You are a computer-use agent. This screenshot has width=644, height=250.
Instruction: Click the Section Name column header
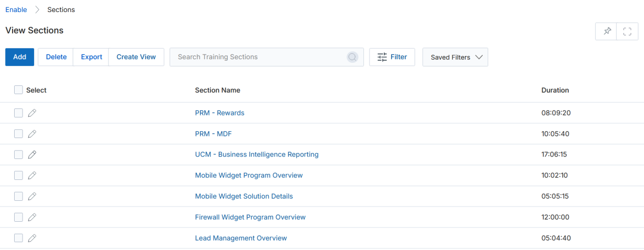(218, 90)
